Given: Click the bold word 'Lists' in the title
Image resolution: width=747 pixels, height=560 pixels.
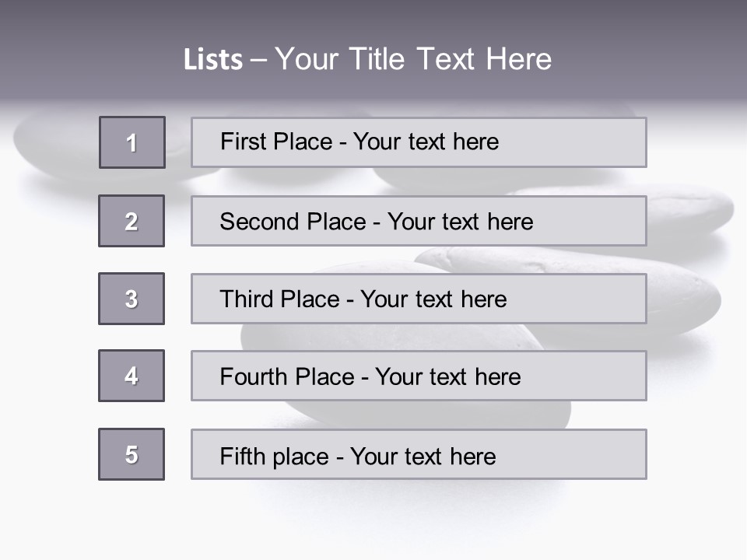Looking at the screenshot, I should pos(213,59).
